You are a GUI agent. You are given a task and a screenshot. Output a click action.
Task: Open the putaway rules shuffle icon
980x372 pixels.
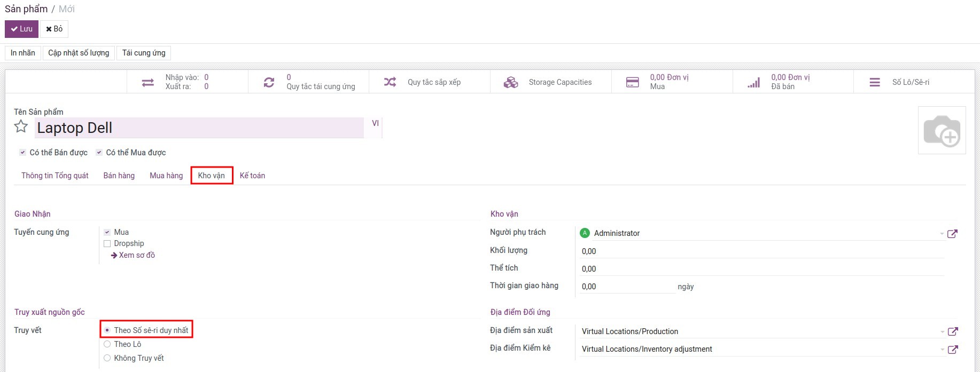390,82
